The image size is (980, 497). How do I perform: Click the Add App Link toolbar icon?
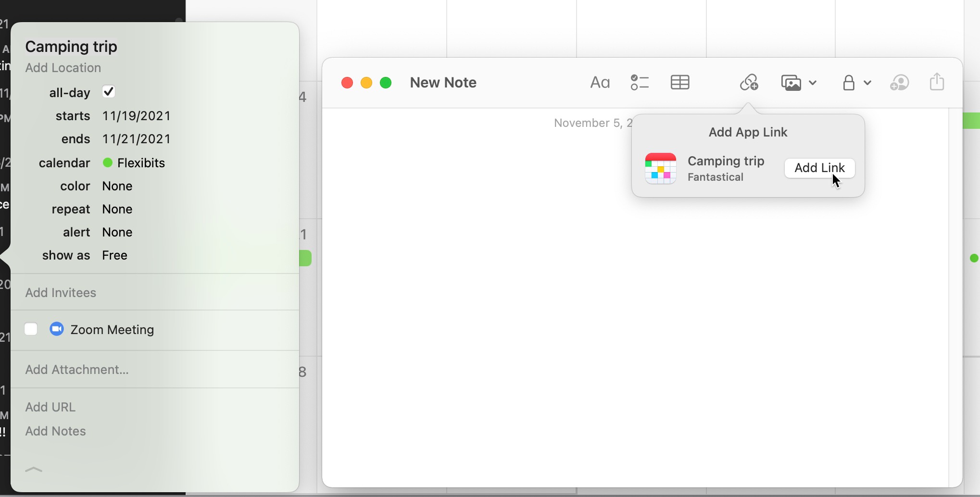point(749,83)
